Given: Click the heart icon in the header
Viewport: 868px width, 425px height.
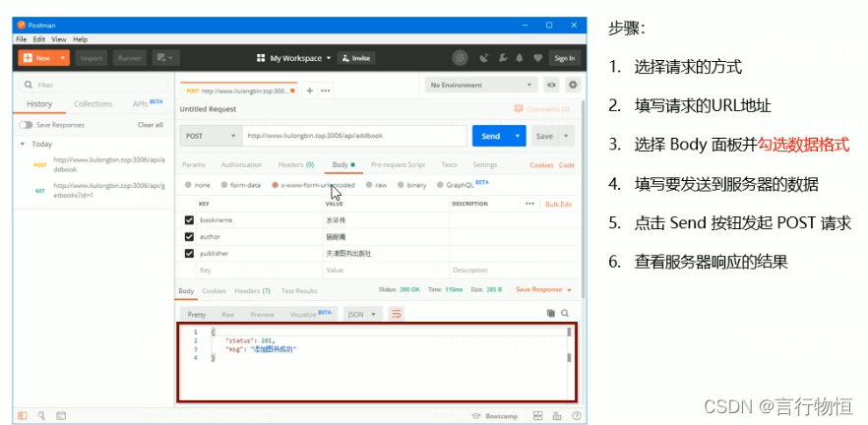Looking at the screenshot, I should [537, 58].
